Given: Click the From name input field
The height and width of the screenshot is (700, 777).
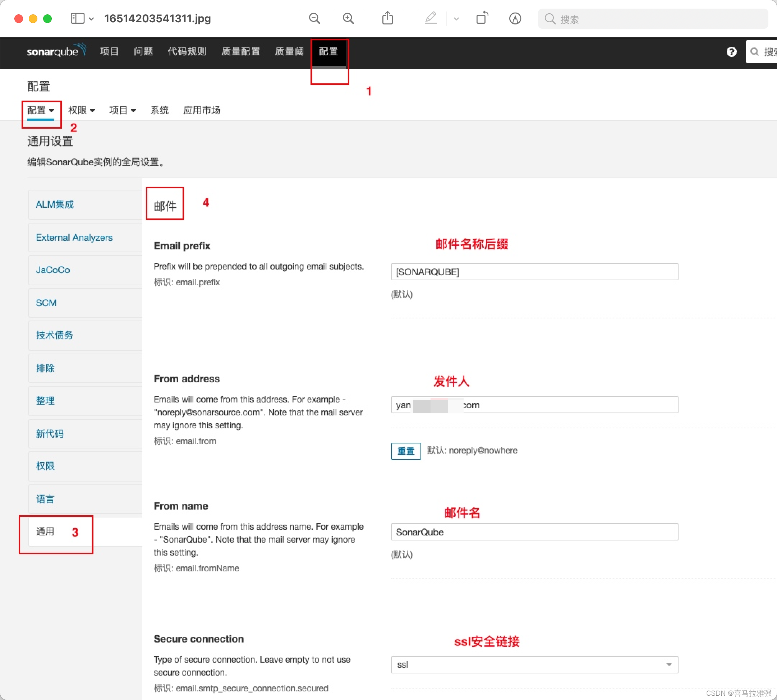Looking at the screenshot, I should pos(534,531).
